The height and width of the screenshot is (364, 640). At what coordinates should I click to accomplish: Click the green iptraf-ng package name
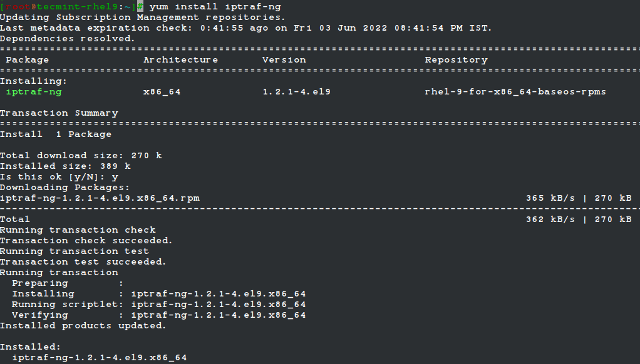click(34, 92)
